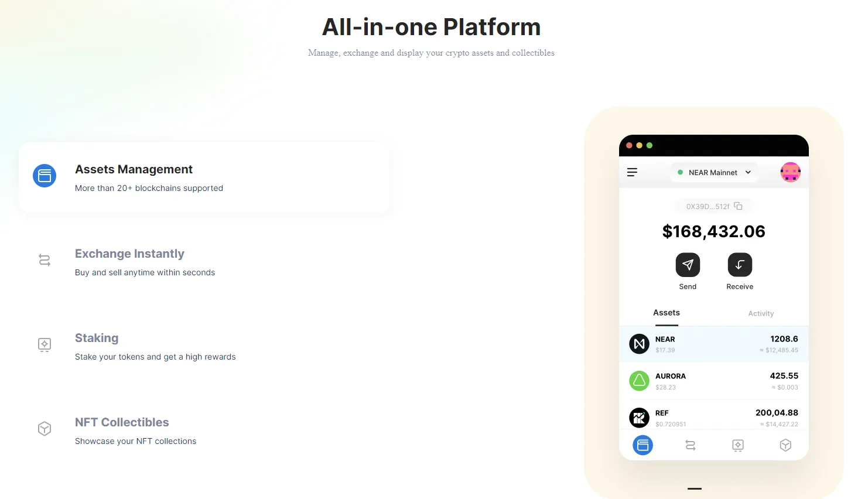Open the NEAR Mainnet network dropdown
The image size is (868, 499).
(x=714, y=172)
